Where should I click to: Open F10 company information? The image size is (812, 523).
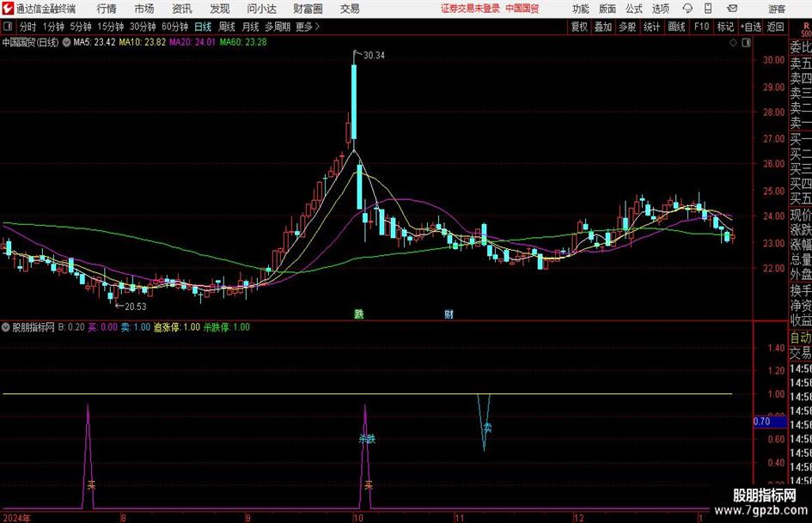(x=702, y=27)
